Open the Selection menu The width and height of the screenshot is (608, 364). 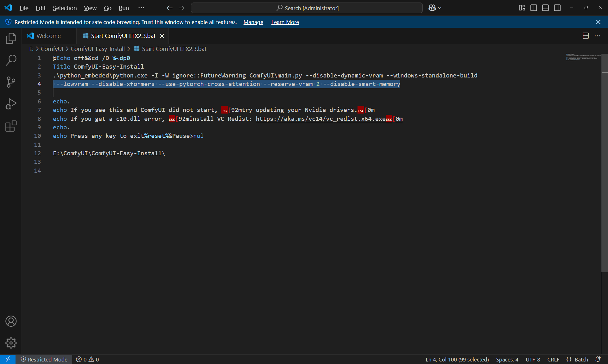click(x=65, y=8)
